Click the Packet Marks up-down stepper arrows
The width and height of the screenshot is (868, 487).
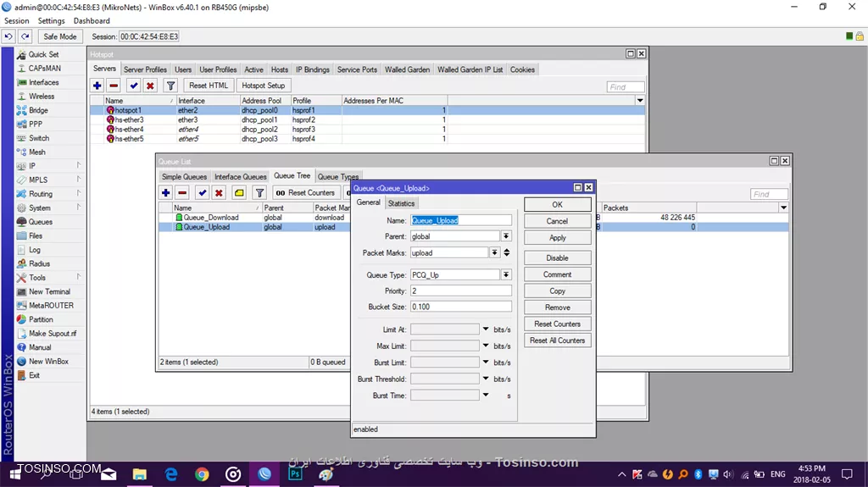click(507, 253)
